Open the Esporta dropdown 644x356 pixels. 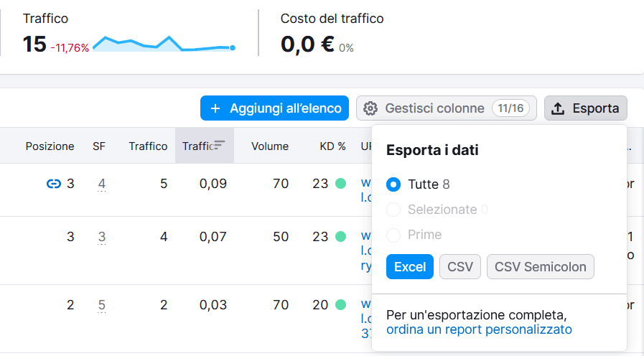[586, 108]
